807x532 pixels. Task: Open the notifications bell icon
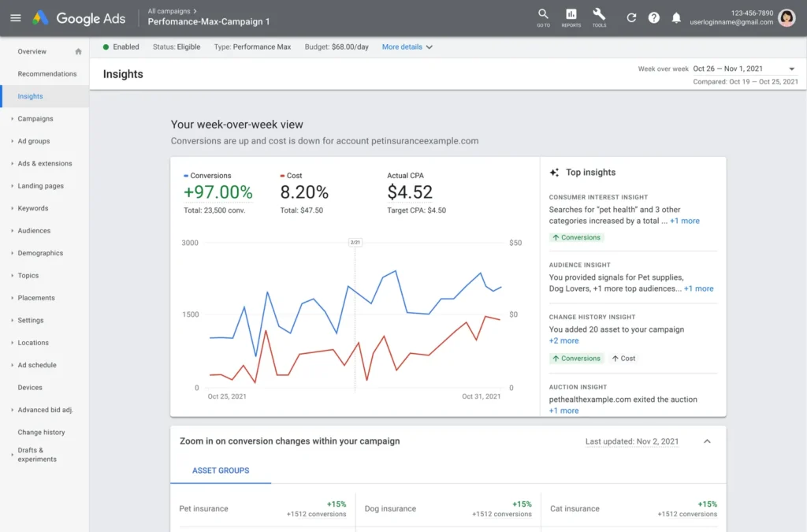(675, 17)
